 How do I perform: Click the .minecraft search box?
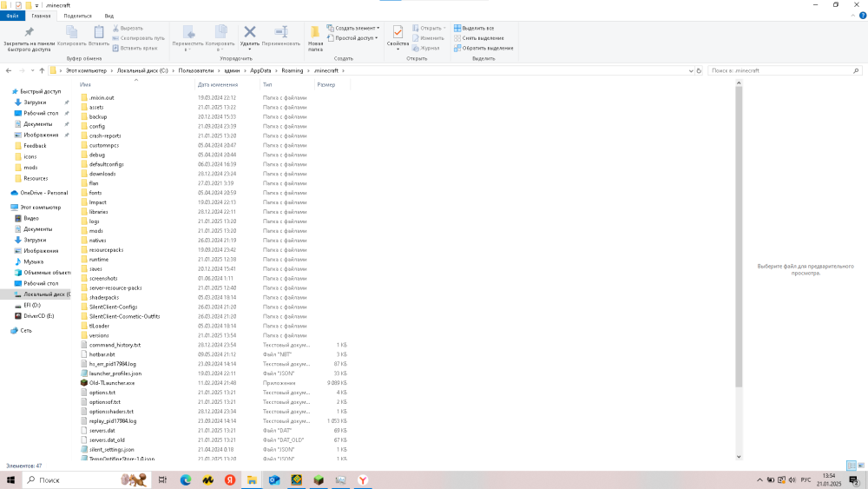click(785, 71)
